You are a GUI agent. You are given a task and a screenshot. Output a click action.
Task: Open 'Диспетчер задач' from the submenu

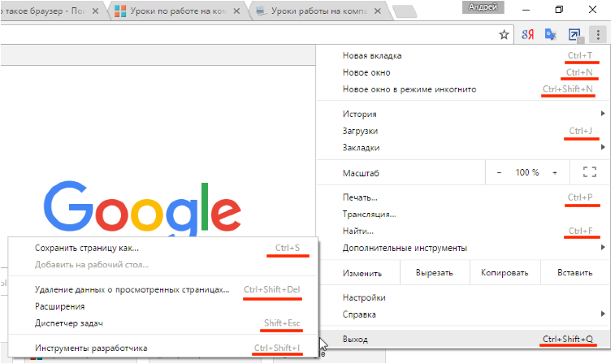162,323
